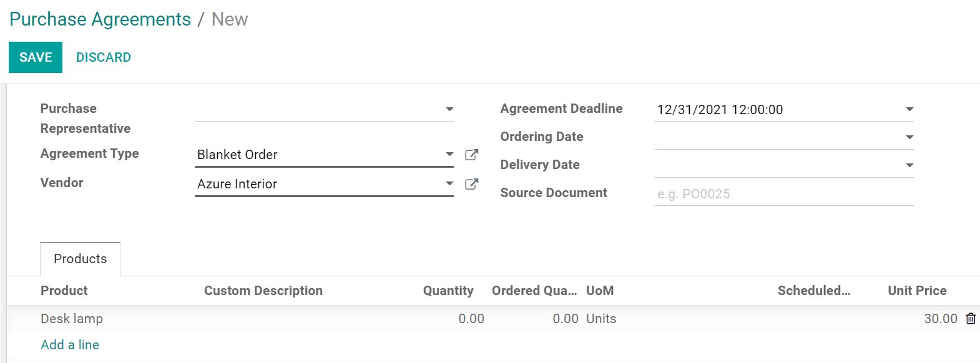This screenshot has height=363, width=980.
Task: Open the Vendor selection dropdown
Action: (x=449, y=184)
